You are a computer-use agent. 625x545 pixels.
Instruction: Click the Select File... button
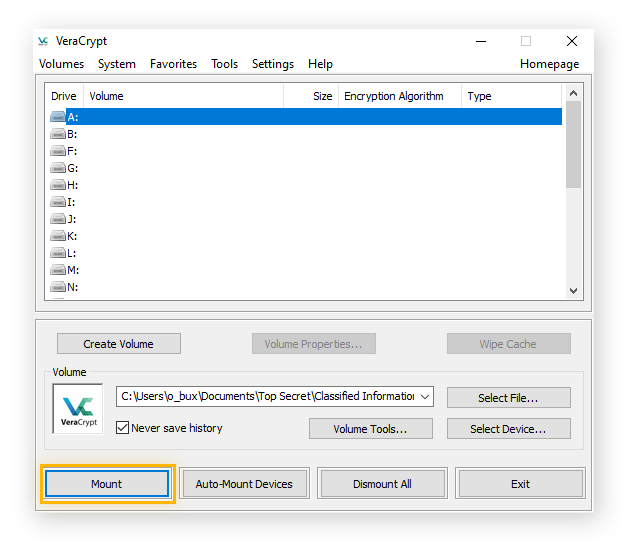pos(509,397)
